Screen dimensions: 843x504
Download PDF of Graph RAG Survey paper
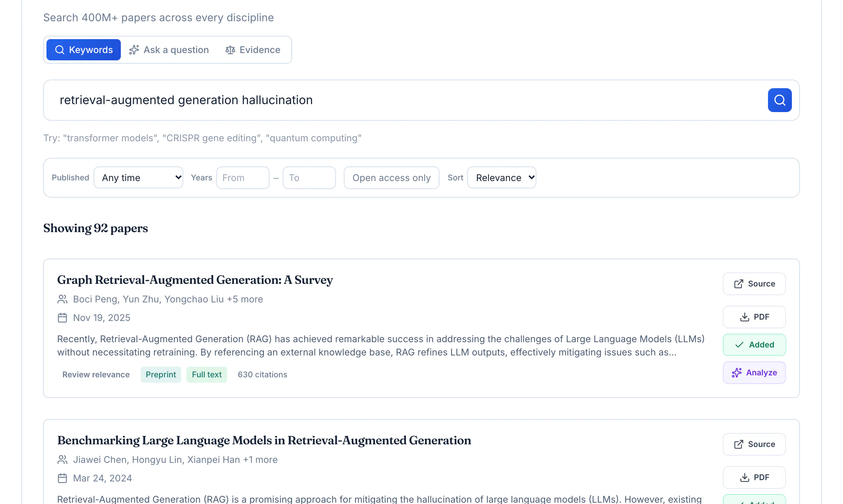click(x=754, y=317)
